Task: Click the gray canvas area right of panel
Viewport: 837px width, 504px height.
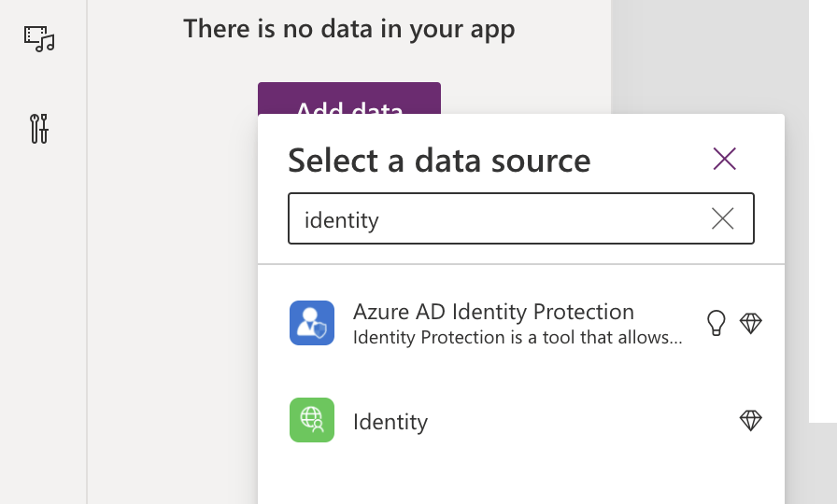Action: (710, 56)
